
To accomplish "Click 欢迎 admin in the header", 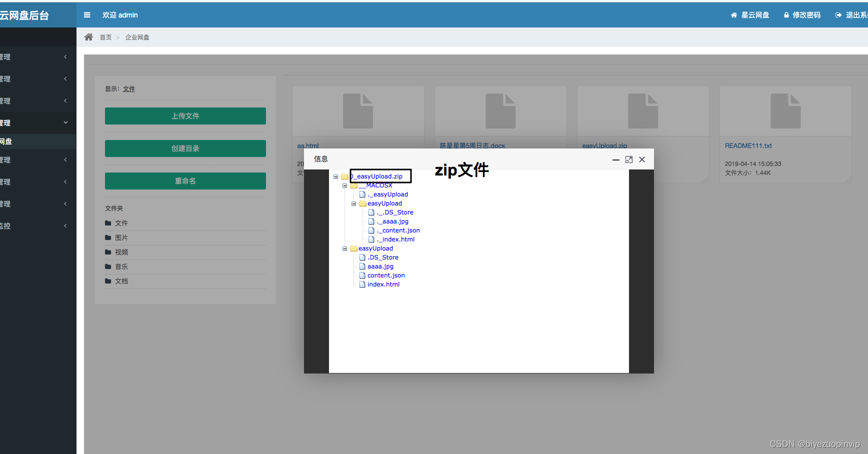I will [x=120, y=15].
